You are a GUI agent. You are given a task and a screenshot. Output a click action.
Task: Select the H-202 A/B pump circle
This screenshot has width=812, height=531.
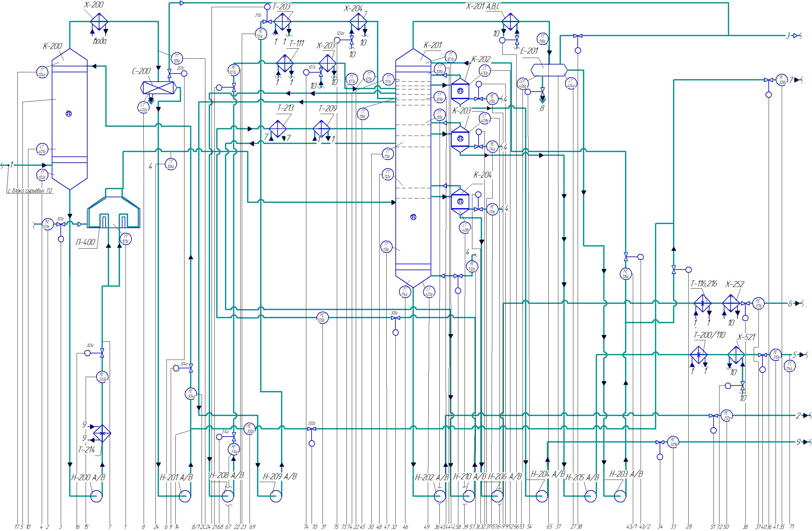439,496
